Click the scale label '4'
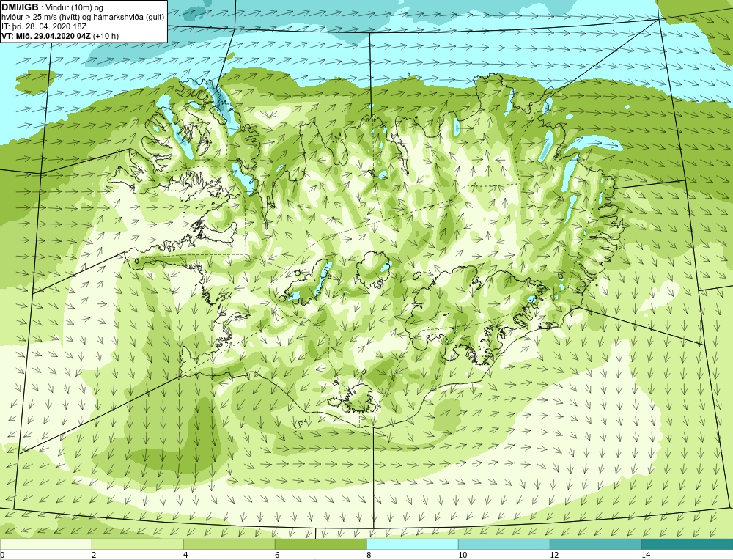733x560 pixels. coord(185,555)
